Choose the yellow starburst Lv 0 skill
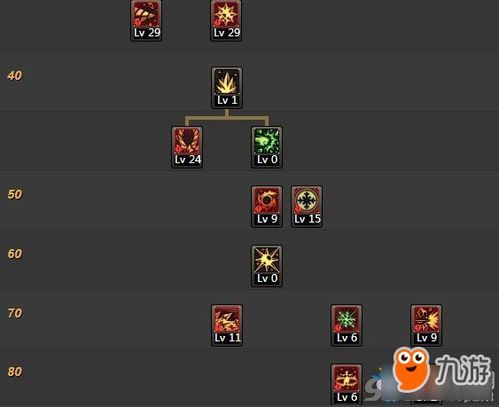This screenshot has height=407, width=499. coord(267,266)
